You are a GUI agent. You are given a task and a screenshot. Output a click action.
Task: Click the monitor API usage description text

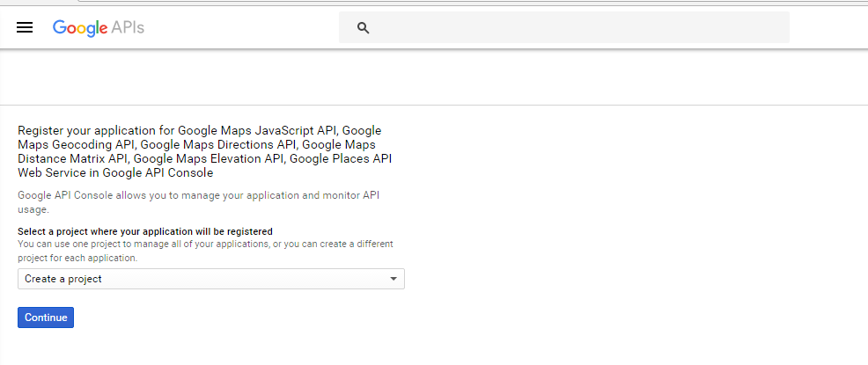[x=199, y=202]
